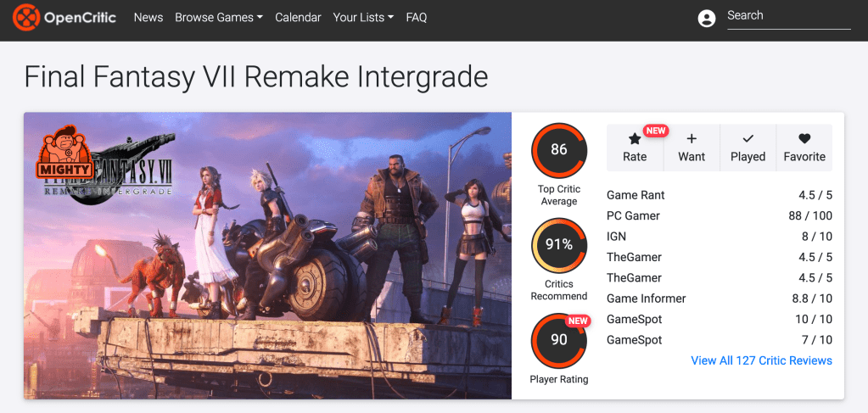The height and width of the screenshot is (413, 868).
Task: Click the Mighty badge on cover art
Action: [x=64, y=153]
